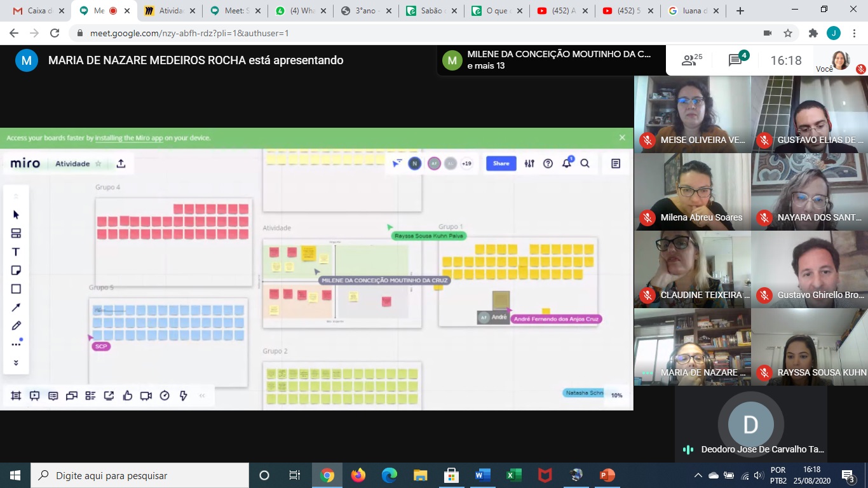Image resolution: width=868 pixels, height=488 pixels.
Task: Open Miro notes panel icon
Action: [615, 163]
